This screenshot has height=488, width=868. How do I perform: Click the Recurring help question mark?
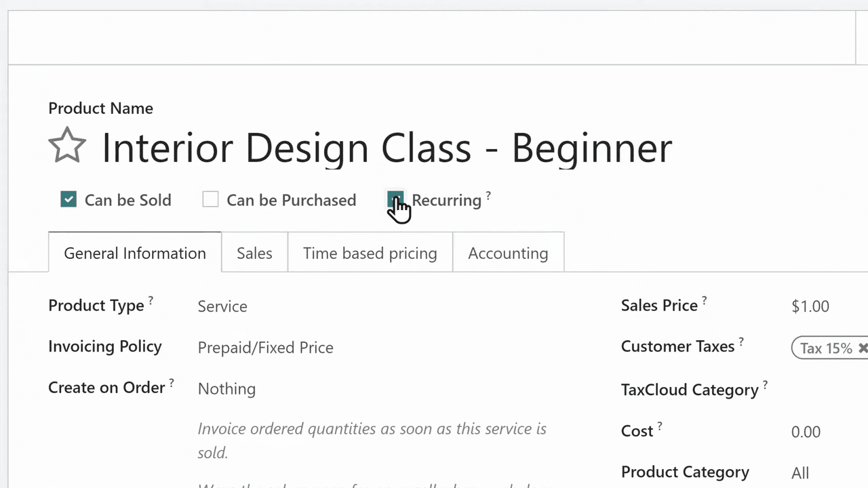(488, 196)
